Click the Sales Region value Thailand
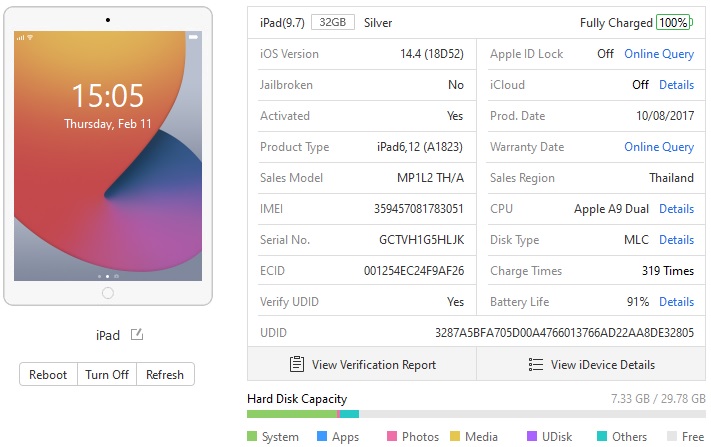 672,178
